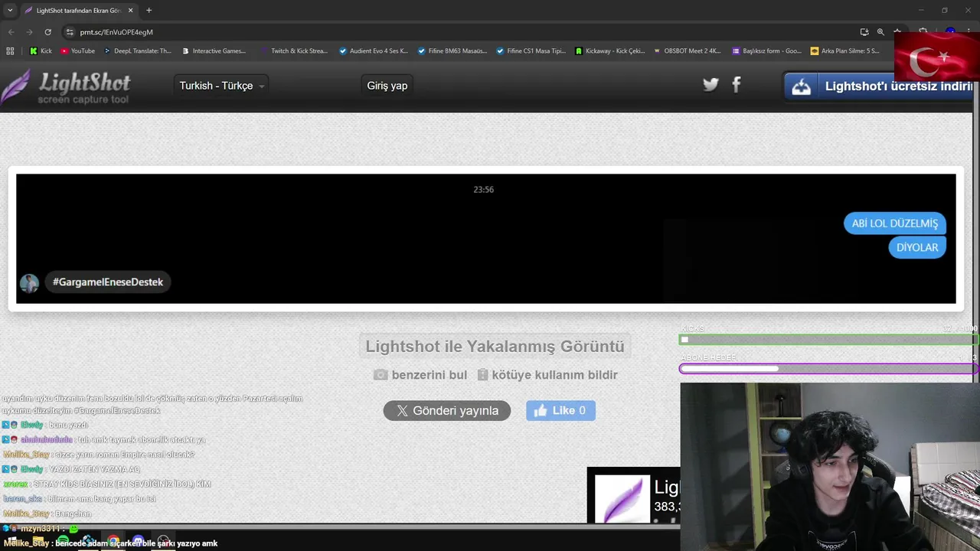Click the zoom magnifier icon in address bar
This screenshot has height=551, width=980.
click(x=880, y=32)
